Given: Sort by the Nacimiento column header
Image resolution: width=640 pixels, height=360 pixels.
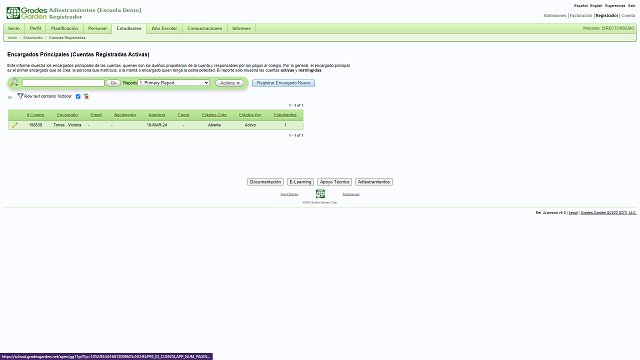Looking at the screenshot, I should point(125,115).
